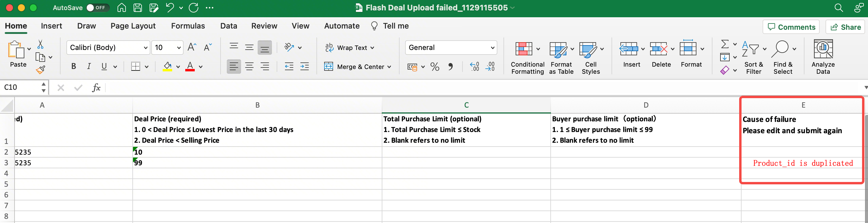Click the Format Painter brush icon
This screenshot has height=223, width=868.
coord(40,70)
